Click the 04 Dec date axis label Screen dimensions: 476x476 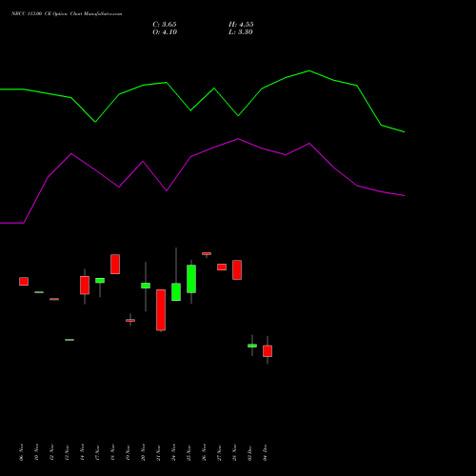265,452
